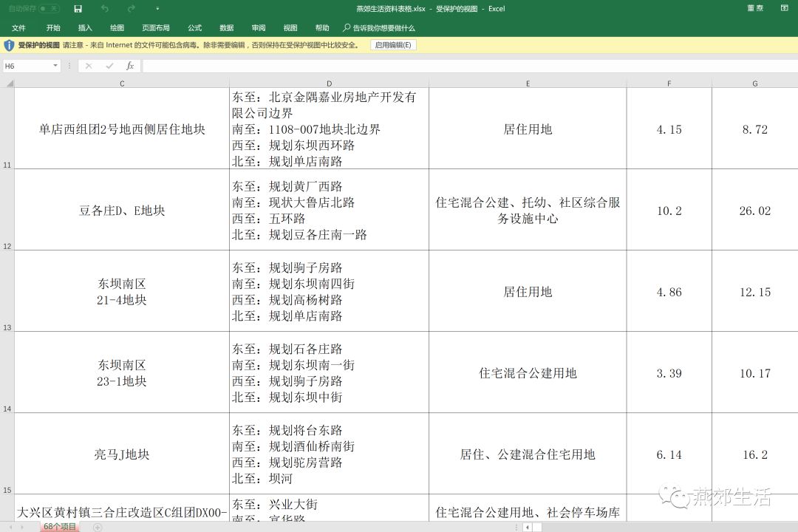Image resolution: width=798 pixels, height=532 pixels.
Task: Select column E header
Action: tap(528, 83)
